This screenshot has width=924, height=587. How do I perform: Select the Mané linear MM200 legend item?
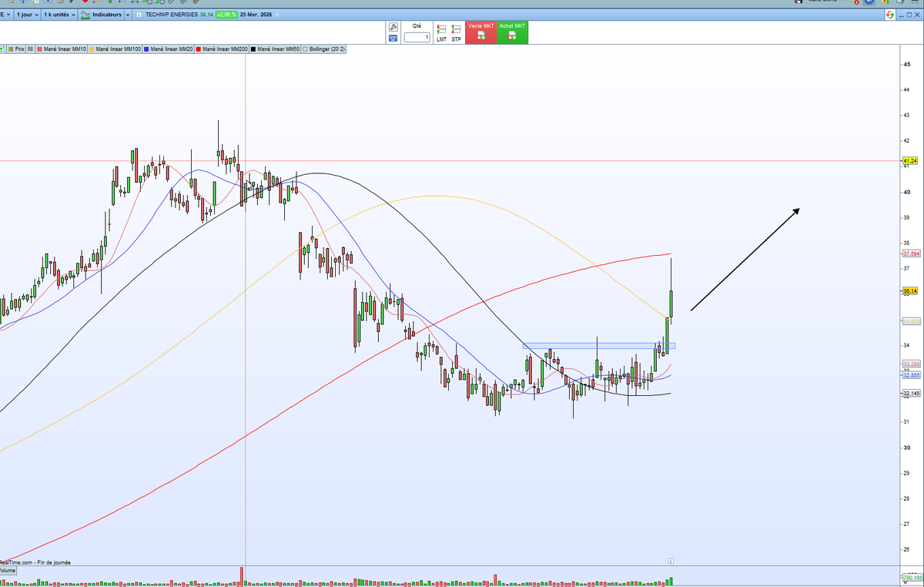click(222, 49)
